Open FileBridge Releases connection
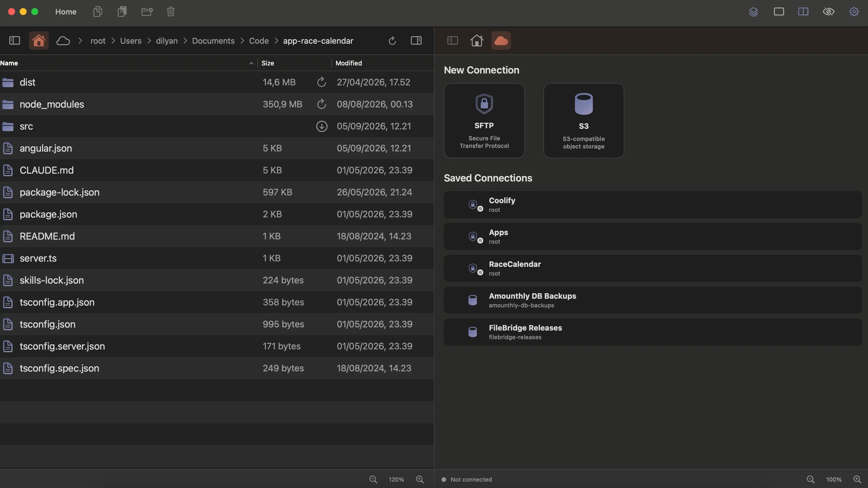 point(653,332)
